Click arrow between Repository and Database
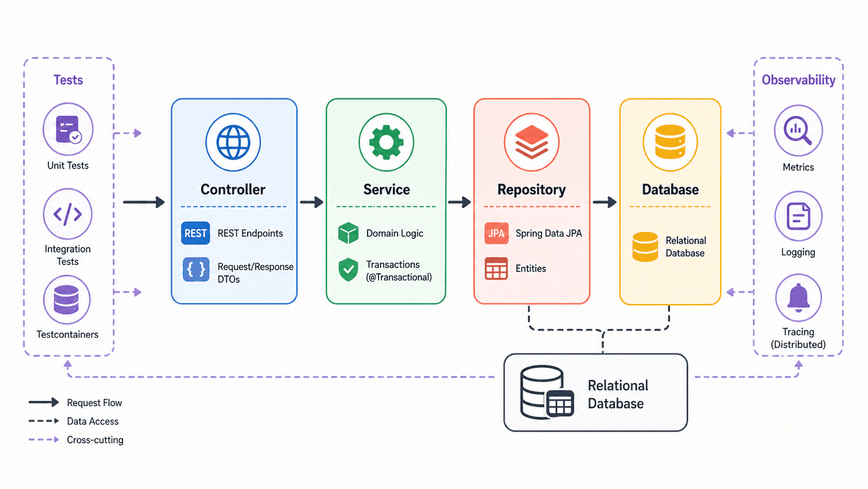This screenshot has width=868, height=489. (x=605, y=202)
